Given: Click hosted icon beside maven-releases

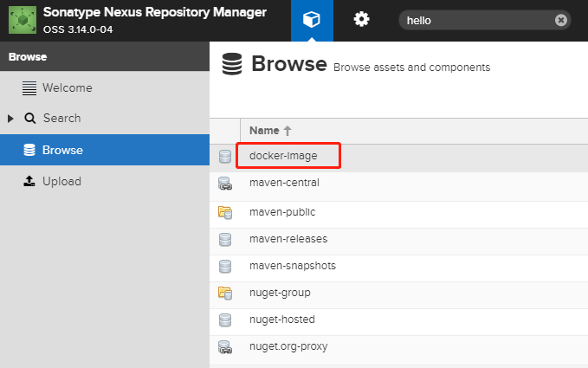Looking at the screenshot, I should coord(225,240).
